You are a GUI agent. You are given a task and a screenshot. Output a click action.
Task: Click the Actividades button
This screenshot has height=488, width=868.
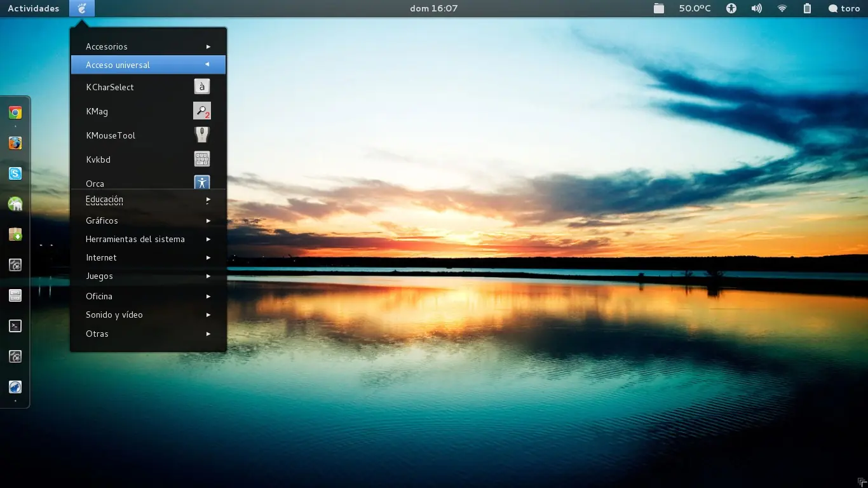(33, 8)
